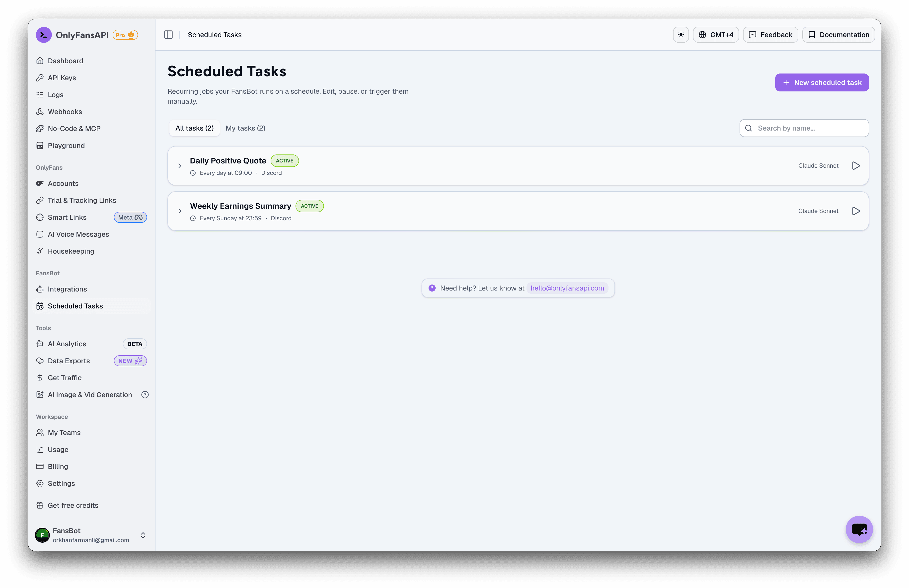Click 'Every day at 09:00' schedule text
Viewport: 909px width, 588px height.
[226, 173]
